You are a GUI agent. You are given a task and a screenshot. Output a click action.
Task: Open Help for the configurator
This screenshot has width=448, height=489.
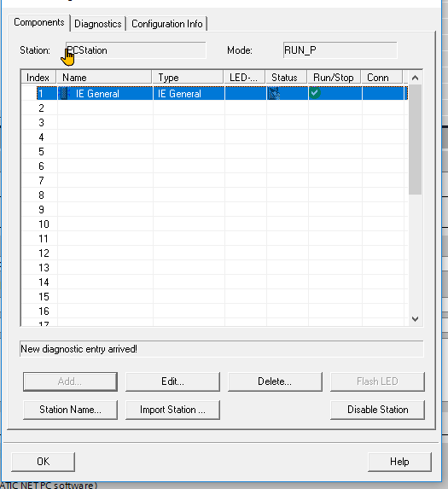[x=399, y=462]
